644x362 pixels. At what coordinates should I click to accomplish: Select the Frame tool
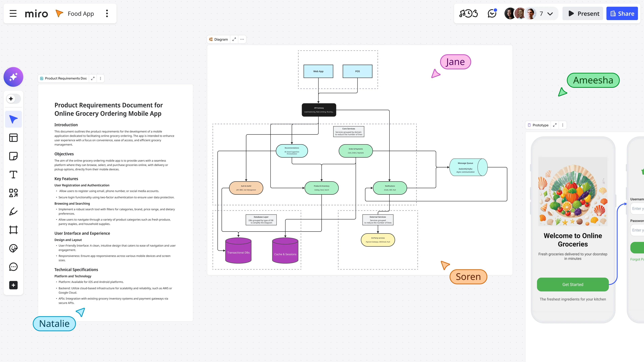pos(13,230)
